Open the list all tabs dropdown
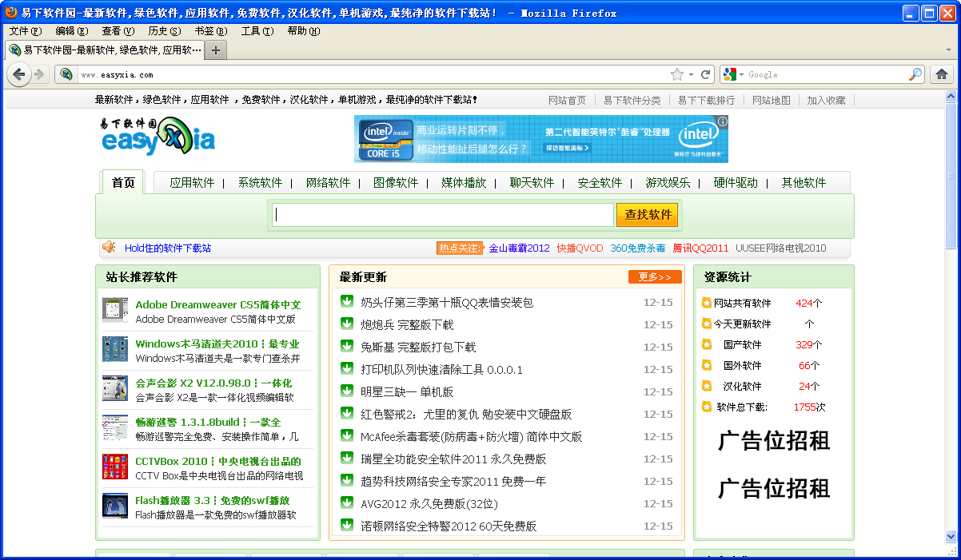This screenshot has height=560, width=961. point(949,50)
